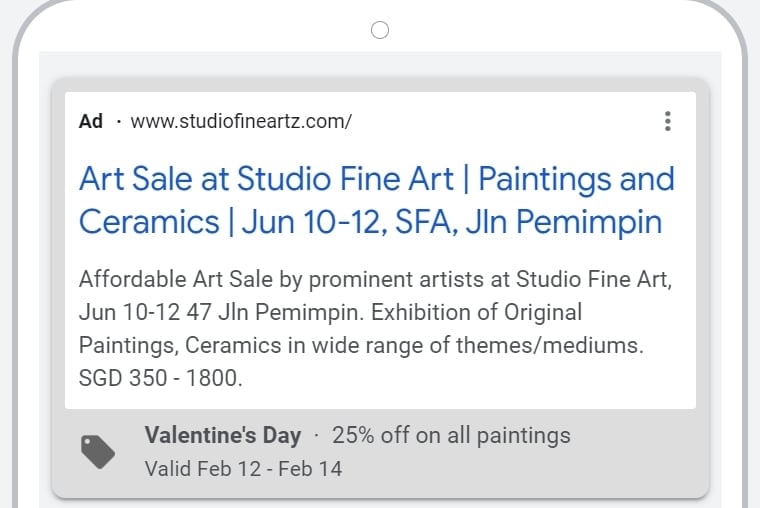This screenshot has height=508, width=760.
Task: Click the dot separator before the URL
Action: 118,122
